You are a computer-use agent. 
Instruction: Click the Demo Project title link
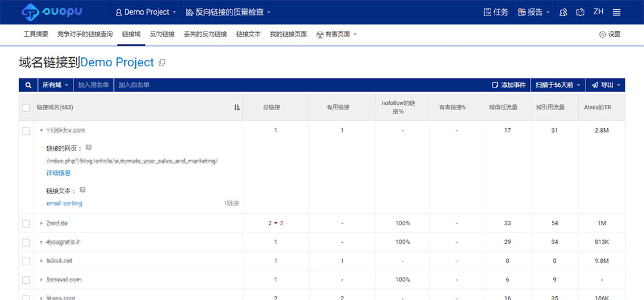[117, 62]
